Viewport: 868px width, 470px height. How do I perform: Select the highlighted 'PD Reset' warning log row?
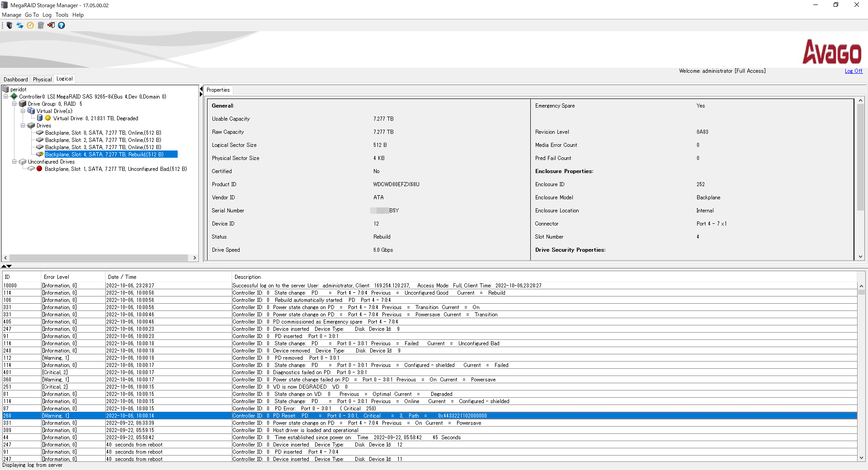429,416
